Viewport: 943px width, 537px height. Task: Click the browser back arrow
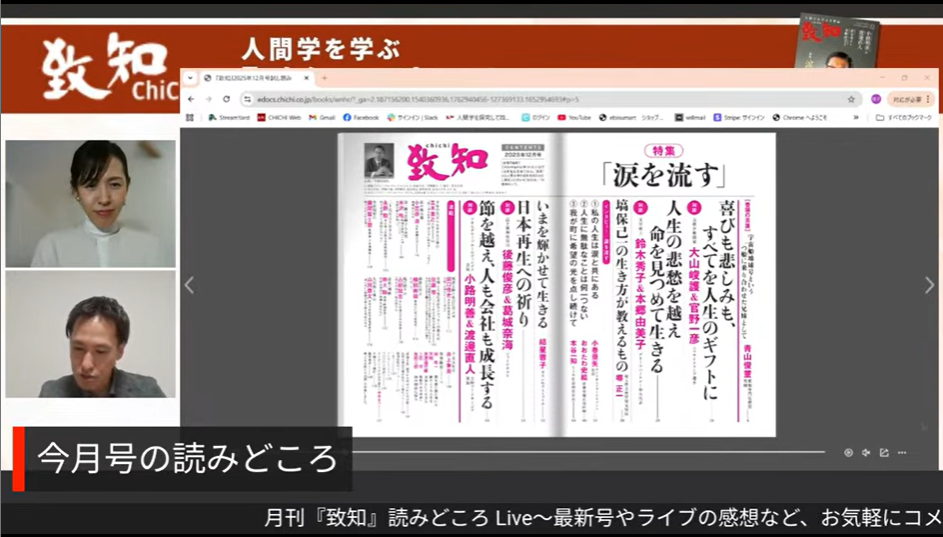click(x=192, y=99)
